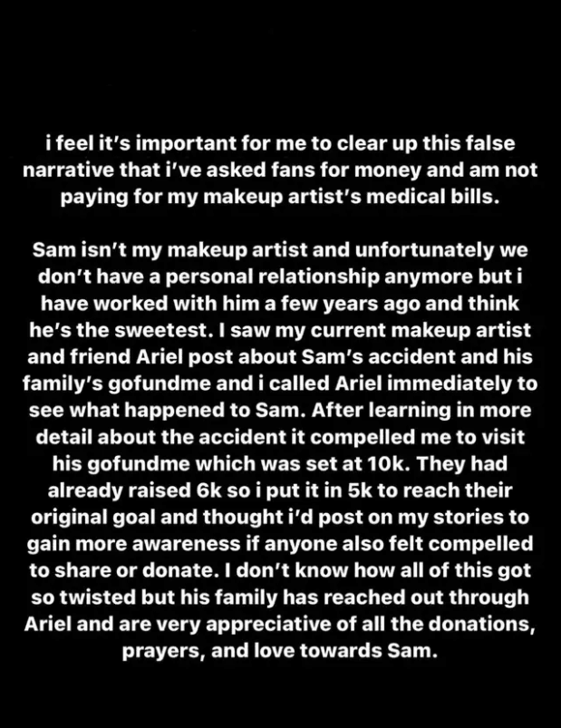This screenshot has height=728, width=561.
Task: Select the word "unfortunately" in the text
Action: 424,250
